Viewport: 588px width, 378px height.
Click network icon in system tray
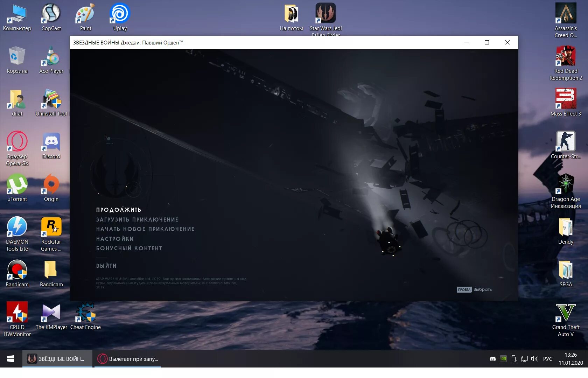point(524,359)
